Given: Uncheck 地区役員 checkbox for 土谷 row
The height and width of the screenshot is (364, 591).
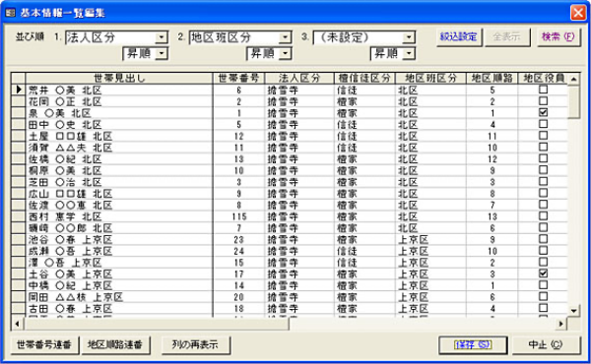Looking at the screenshot, I should click(x=543, y=273).
